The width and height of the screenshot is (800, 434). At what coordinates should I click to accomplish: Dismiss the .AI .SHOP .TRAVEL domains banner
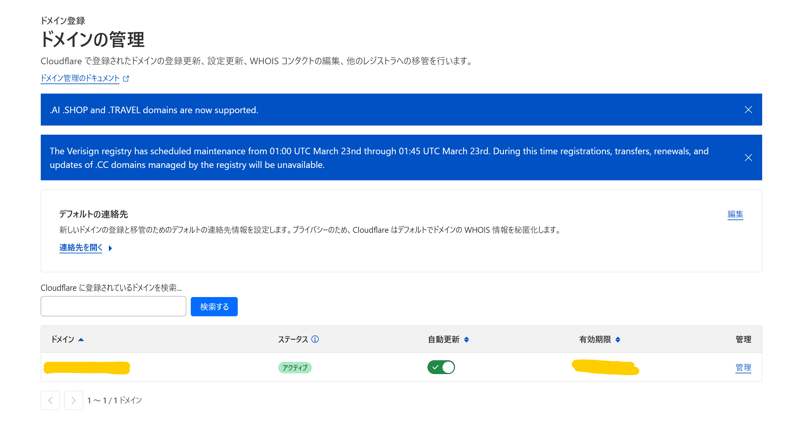[x=748, y=110]
